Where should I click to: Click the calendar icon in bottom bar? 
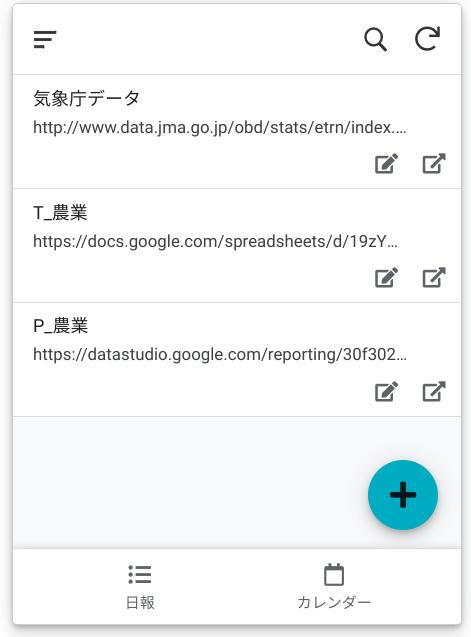point(334,574)
